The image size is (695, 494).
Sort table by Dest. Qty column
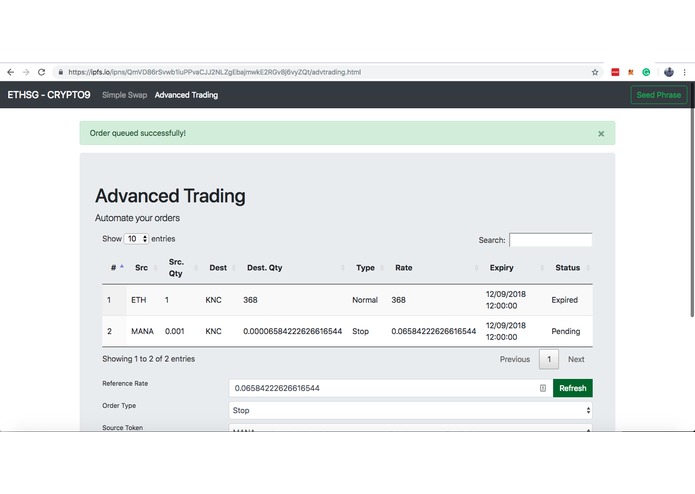point(293,268)
